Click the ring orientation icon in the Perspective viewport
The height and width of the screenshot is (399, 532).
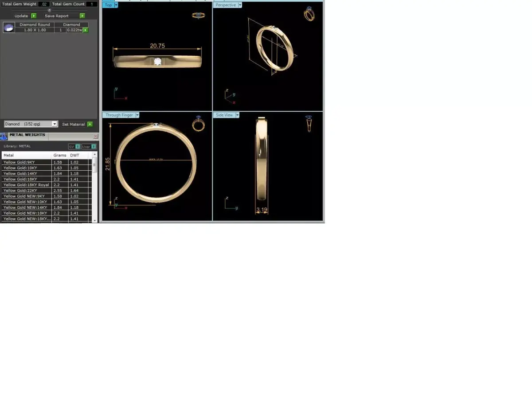click(x=309, y=13)
